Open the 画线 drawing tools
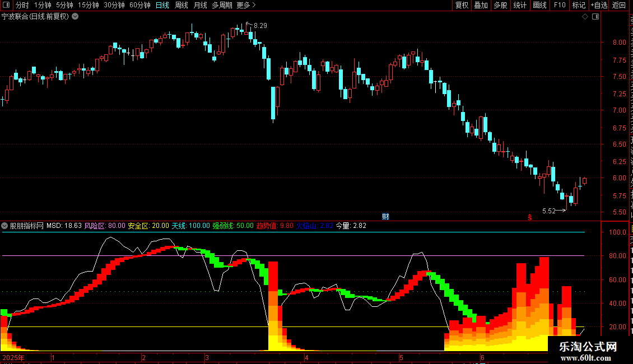The height and width of the screenshot is (364, 633). coord(540,5)
